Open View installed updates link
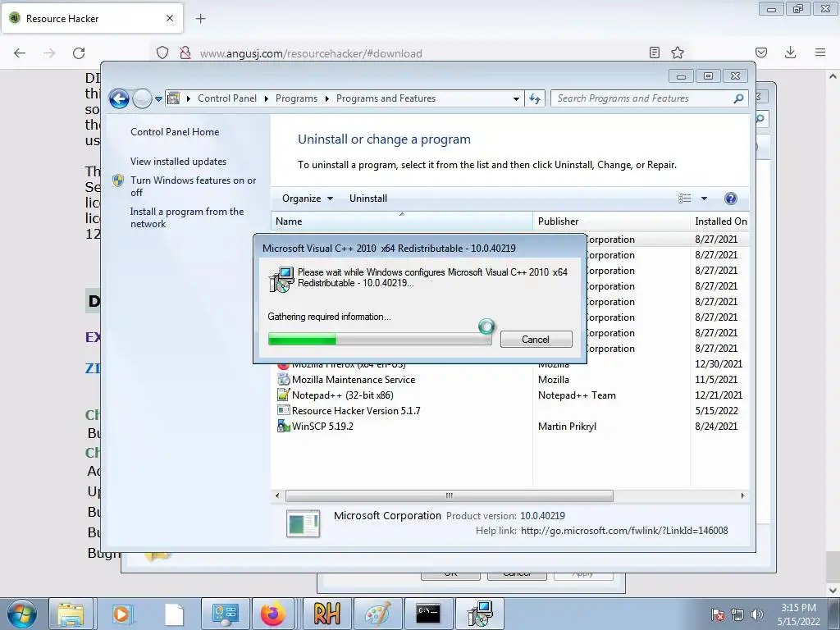 pos(178,162)
